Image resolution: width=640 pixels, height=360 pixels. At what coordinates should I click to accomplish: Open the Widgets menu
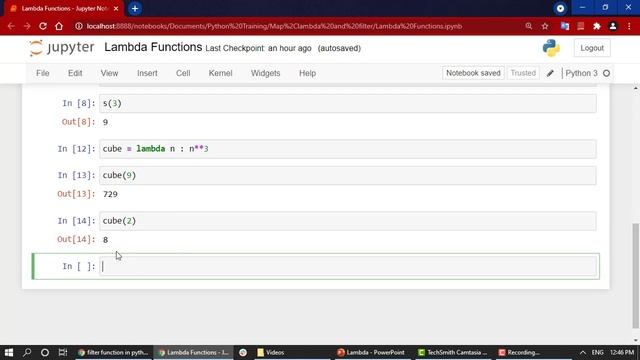tap(266, 73)
